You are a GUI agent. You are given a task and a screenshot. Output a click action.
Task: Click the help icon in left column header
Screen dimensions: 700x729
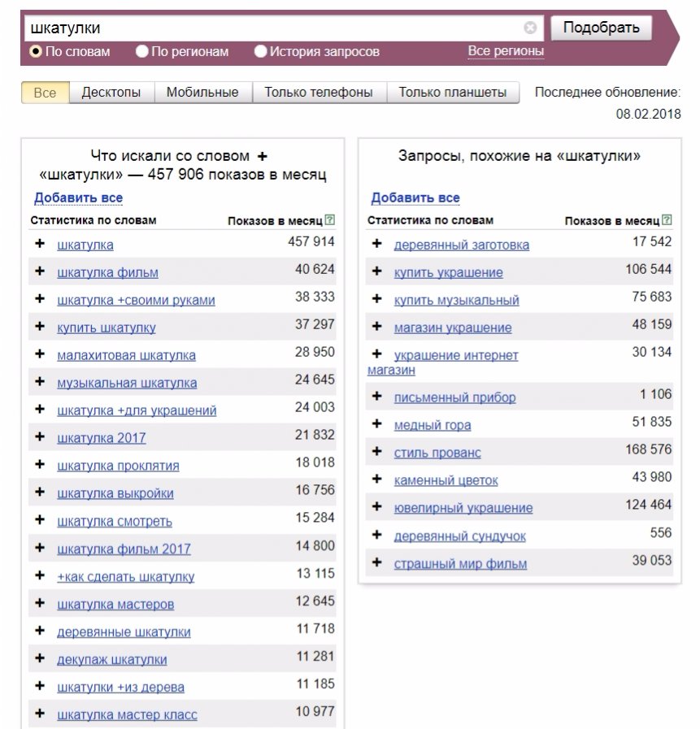[329, 220]
